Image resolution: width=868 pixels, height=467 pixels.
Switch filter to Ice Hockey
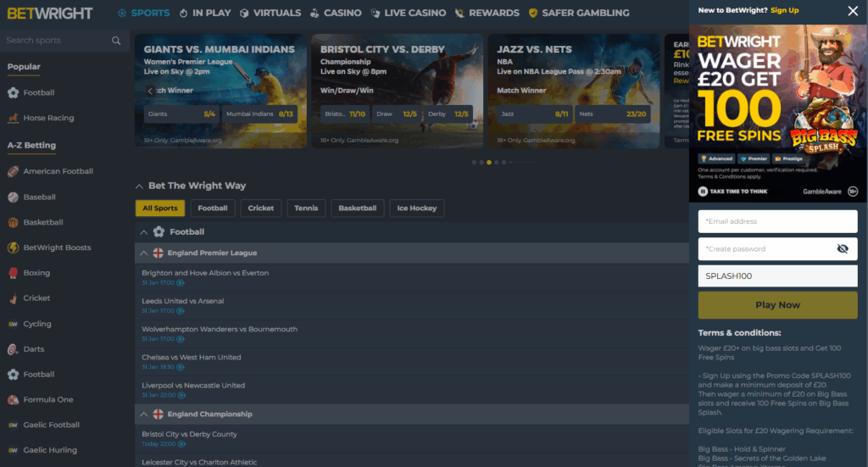(x=417, y=208)
